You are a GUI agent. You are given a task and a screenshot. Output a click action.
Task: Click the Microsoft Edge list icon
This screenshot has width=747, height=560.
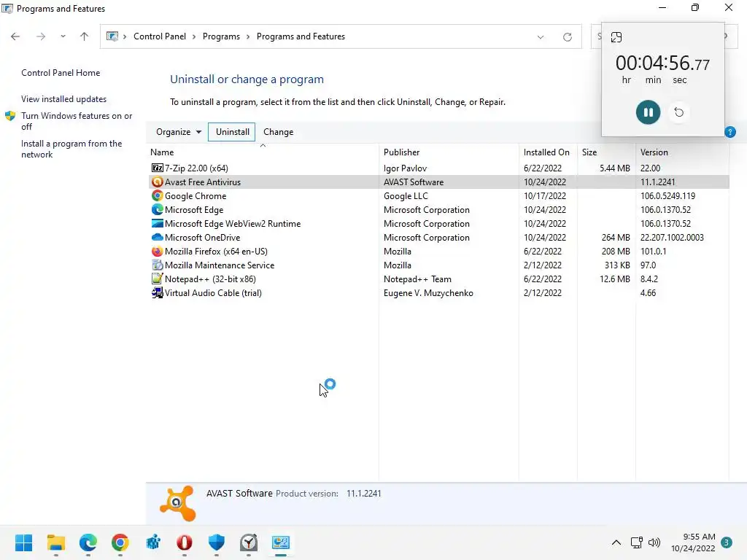point(158,209)
